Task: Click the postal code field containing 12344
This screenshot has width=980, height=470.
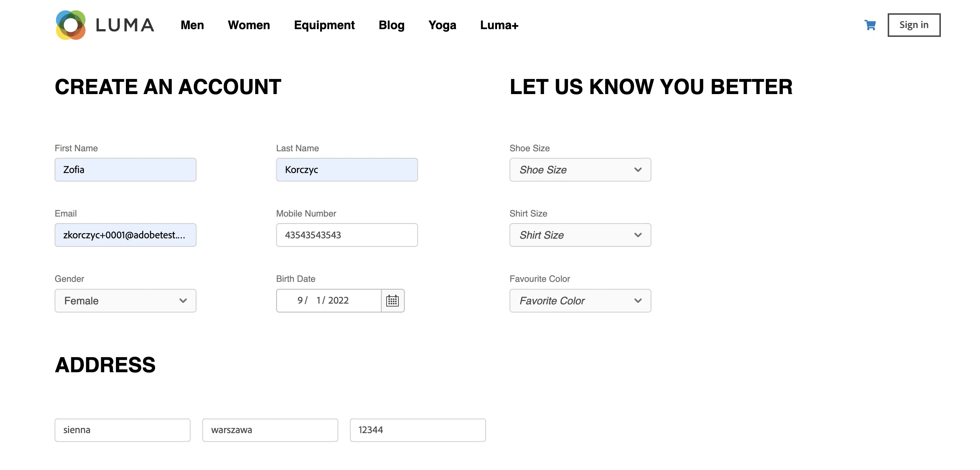Action: [418, 430]
